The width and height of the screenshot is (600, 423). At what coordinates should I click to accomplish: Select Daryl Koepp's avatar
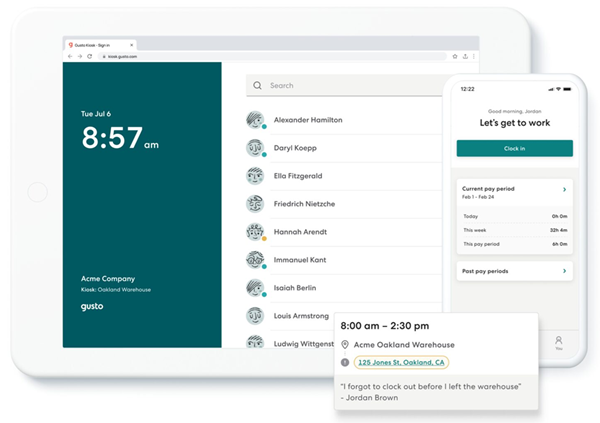(255, 148)
